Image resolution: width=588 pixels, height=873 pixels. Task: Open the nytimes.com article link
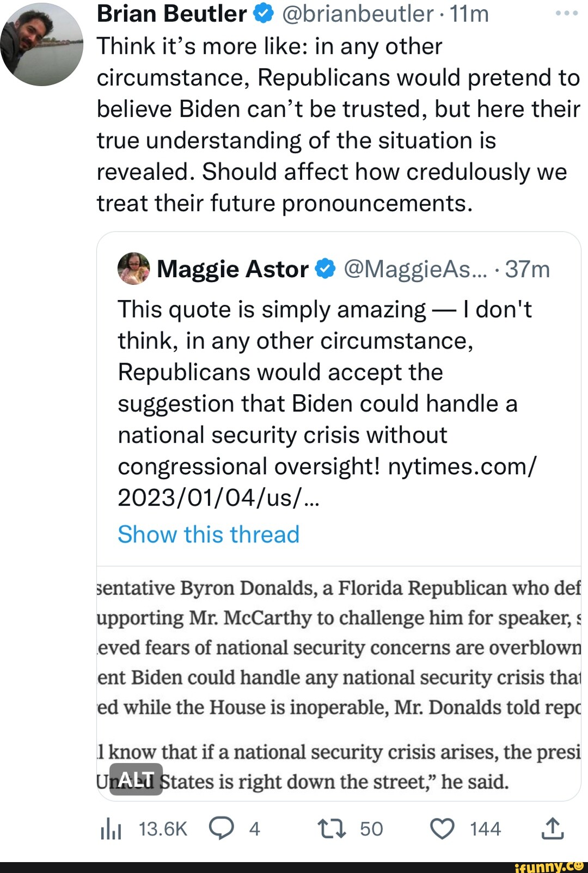tap(461, 466)
